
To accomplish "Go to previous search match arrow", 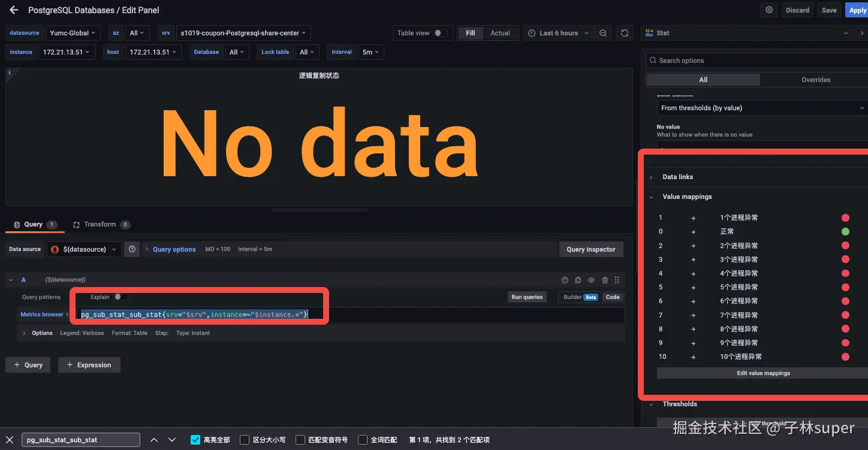I will pyautogui.click(x=154, y=440).
